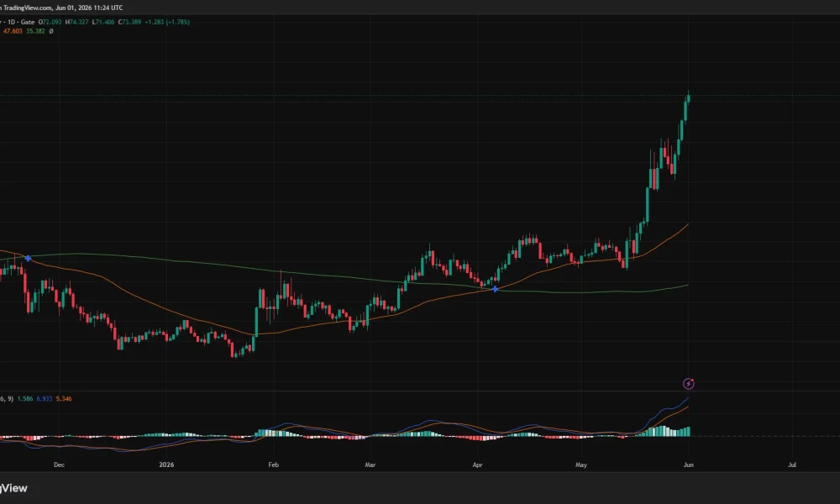Click the May label on the time axis
This screenshot has height=504, width=840.
pyautogui.click(x=581, y=465)
